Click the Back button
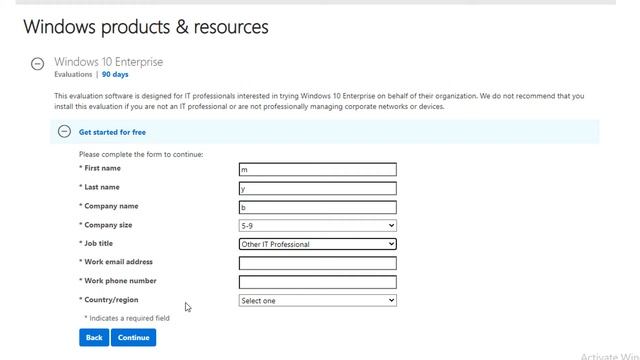Screen dimensions: 640x360 [x=94, y=338]
